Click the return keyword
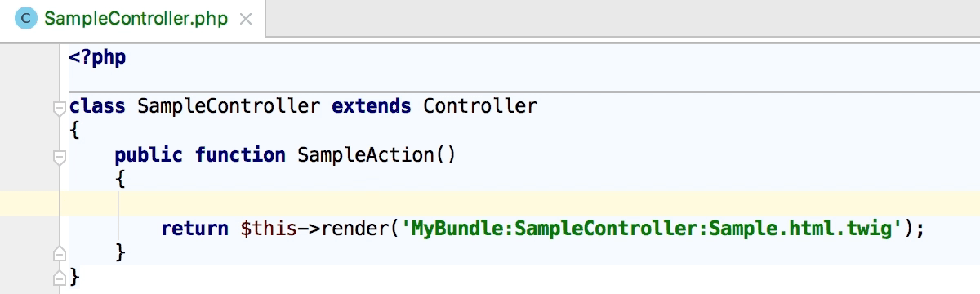 tap(195, 229)
